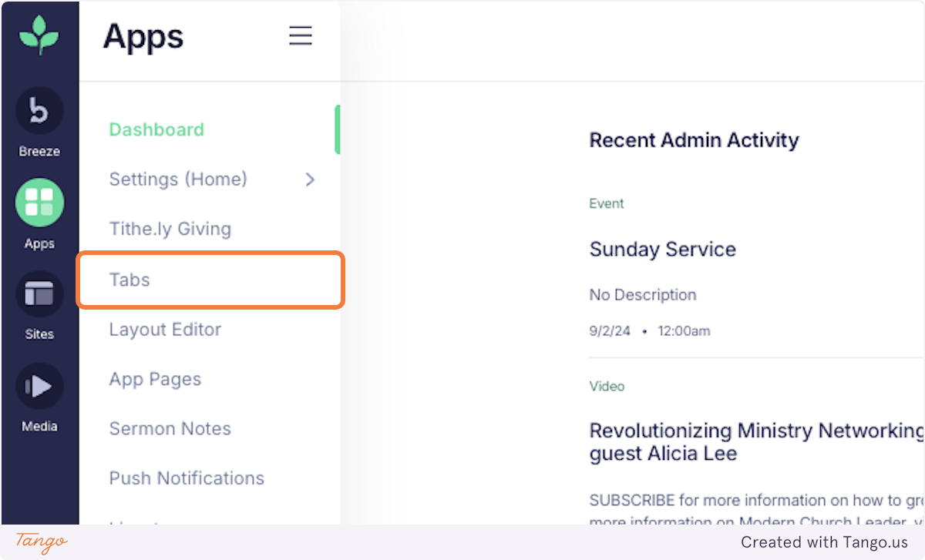The height and width of the screenshot is (560, 925).
Task: Open App Pages menu item
Action: coord(155,379)
